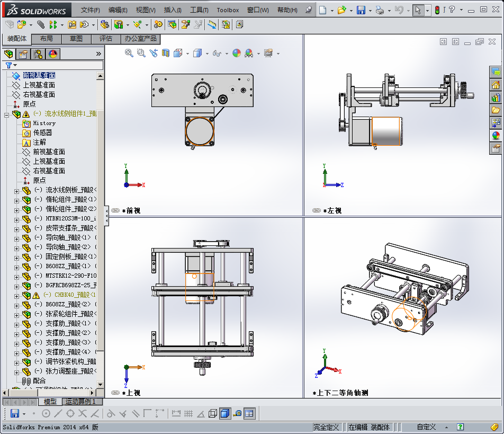Click the Reference Geometry icon
Screen dimensions: 504x434
138,24
